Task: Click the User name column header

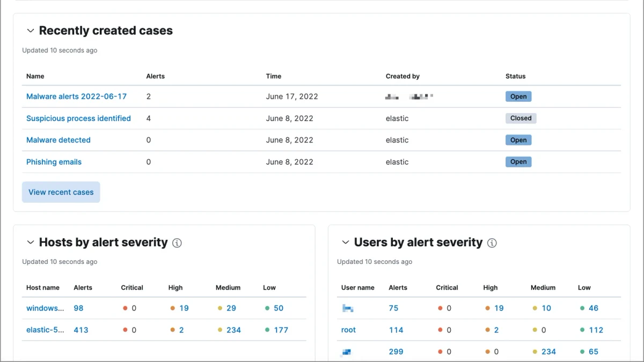Action: point(358,287)
